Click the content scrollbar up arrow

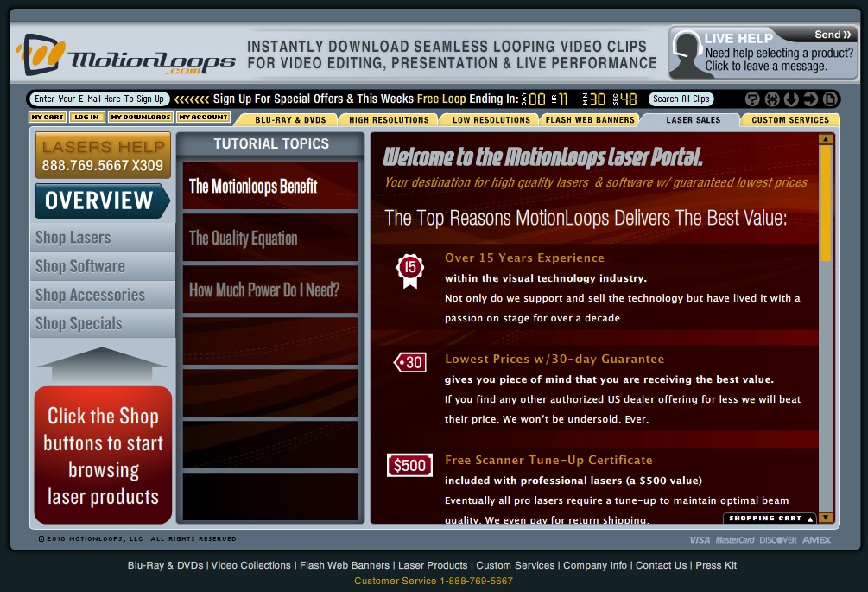click(x=826, y=139)
